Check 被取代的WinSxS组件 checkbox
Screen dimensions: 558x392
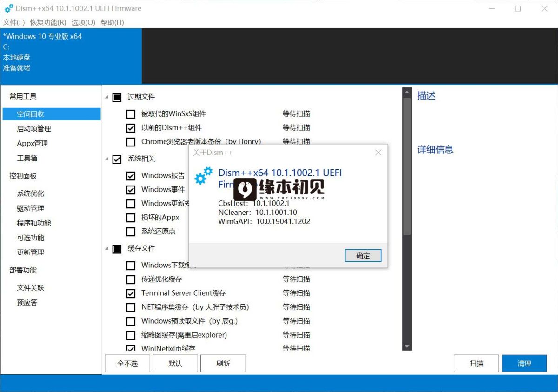tap(131, 114)
